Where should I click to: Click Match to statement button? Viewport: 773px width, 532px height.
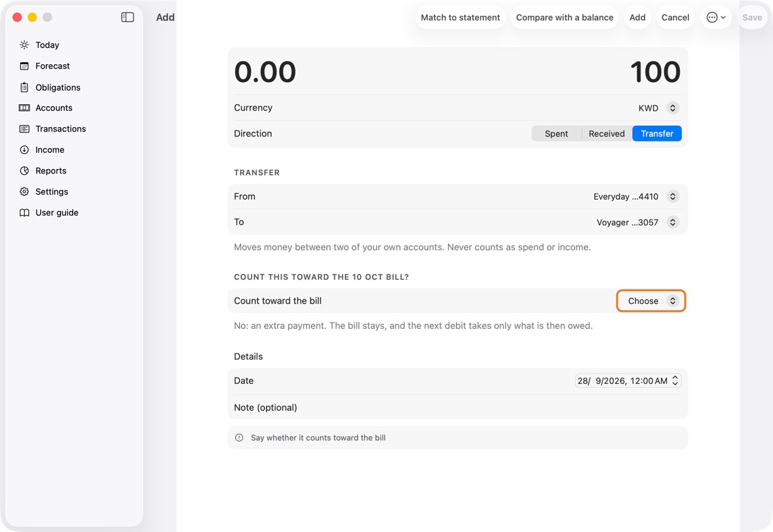point(460,17)
